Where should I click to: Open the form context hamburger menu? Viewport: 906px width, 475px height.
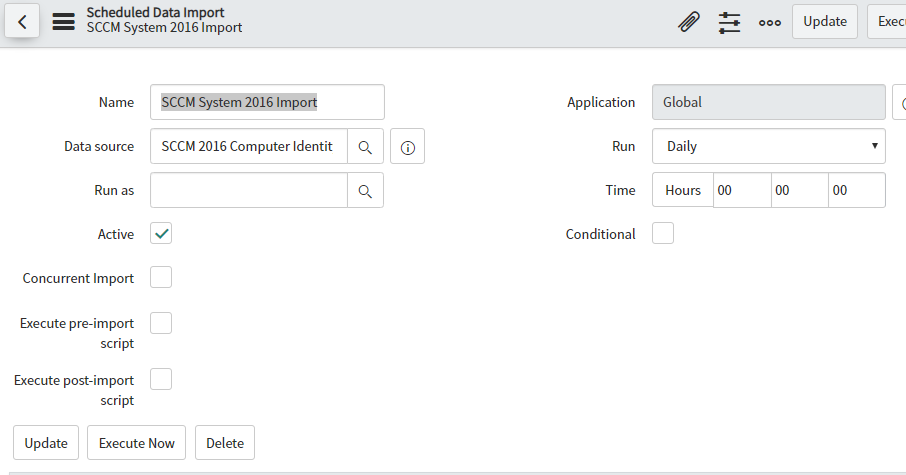pyautogui.click(x=64, y=22)
